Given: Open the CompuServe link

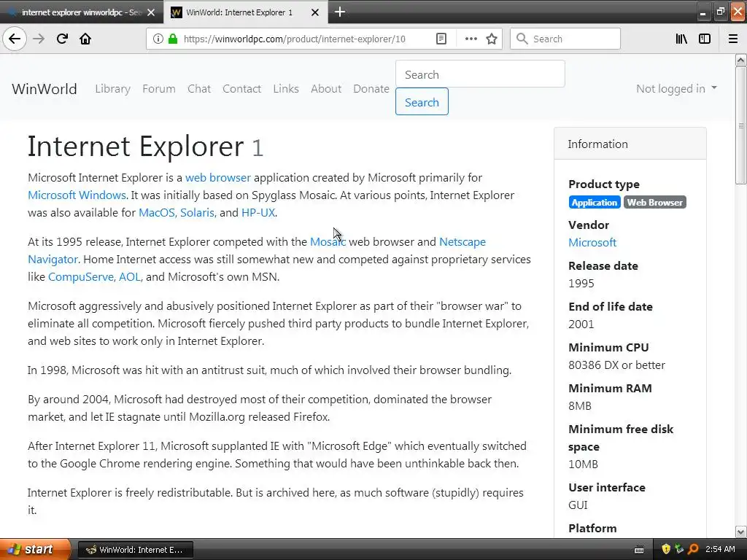Looking at the screenshot, I should pos(81,276).
